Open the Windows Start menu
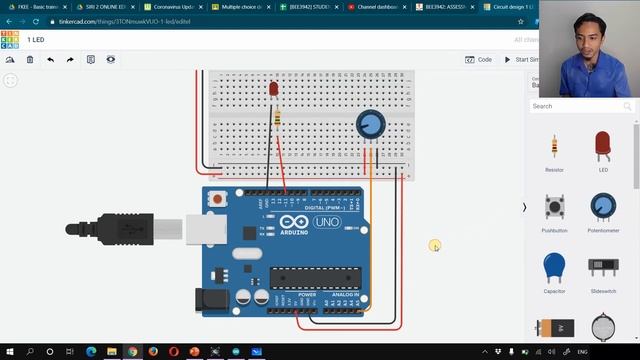640x360 pixels. (10, 352)
